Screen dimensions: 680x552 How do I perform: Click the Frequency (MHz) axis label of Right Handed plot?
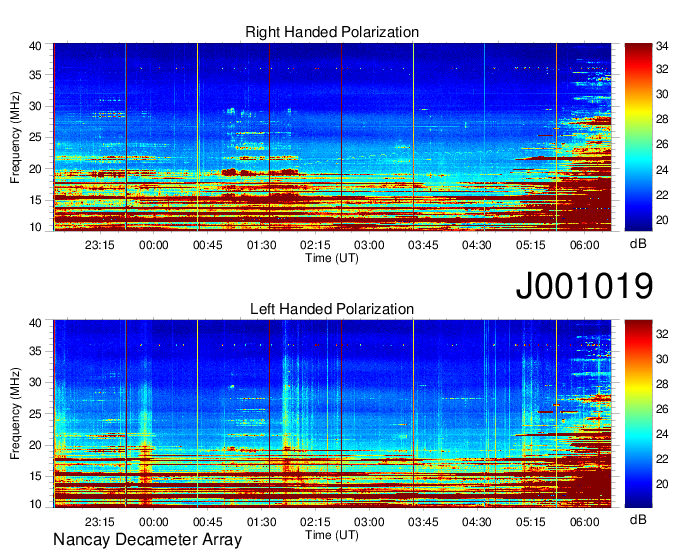tap(15, 137)
